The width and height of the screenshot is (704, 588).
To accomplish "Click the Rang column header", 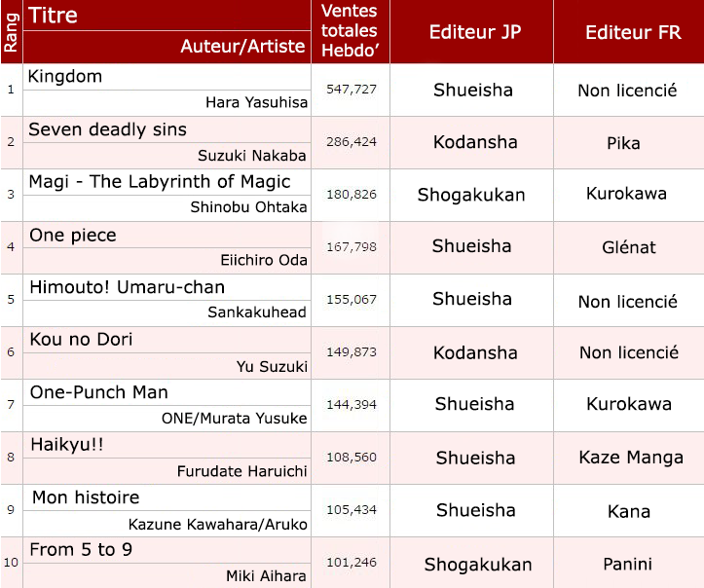I will coord(11,32).
